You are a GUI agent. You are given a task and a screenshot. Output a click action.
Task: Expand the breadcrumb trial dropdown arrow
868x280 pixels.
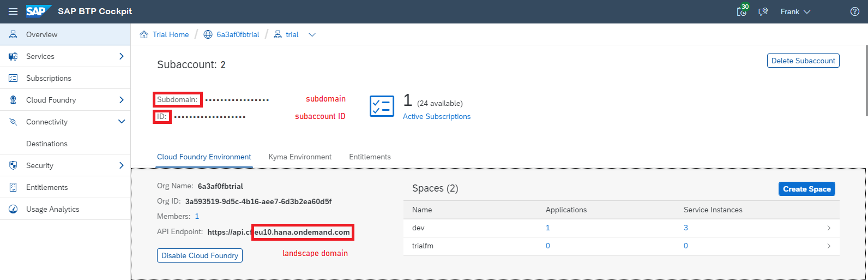coord(312,35)
